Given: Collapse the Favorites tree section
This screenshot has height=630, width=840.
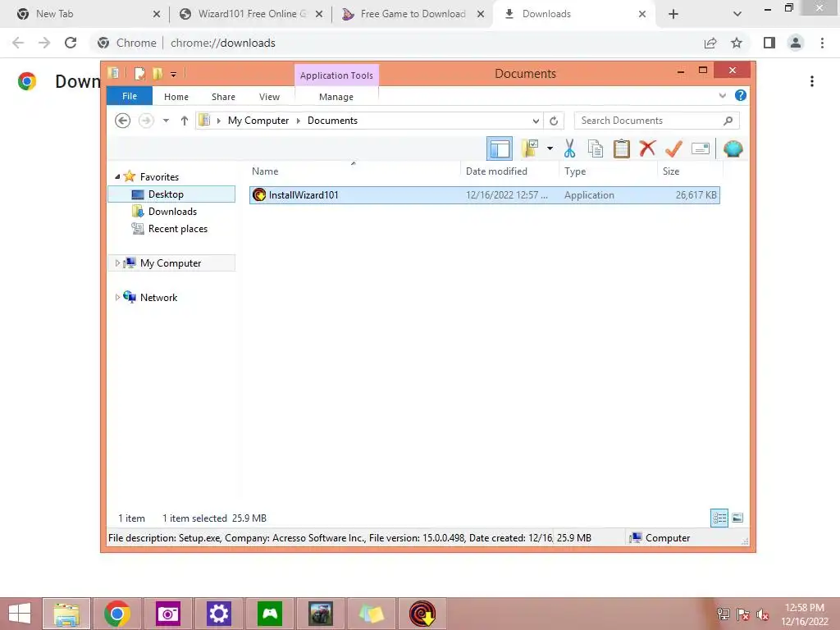Looking at the screenshot, I should click(117, 176).
